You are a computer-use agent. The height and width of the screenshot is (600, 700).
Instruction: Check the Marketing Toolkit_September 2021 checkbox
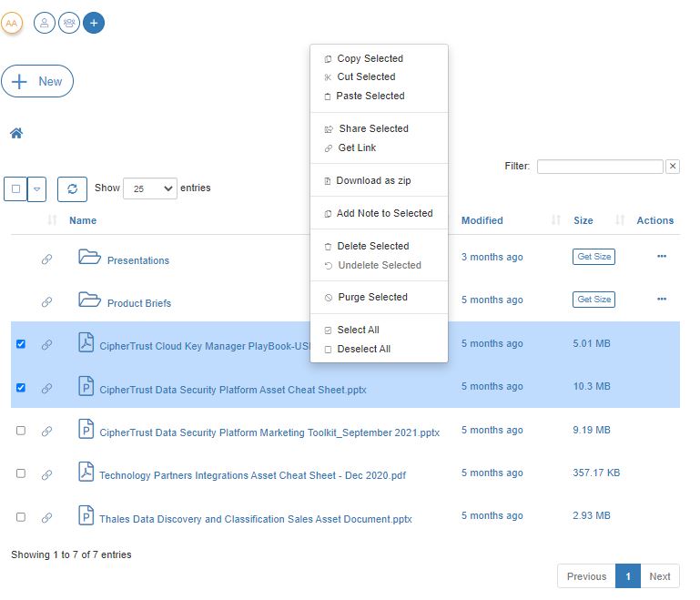21,431
